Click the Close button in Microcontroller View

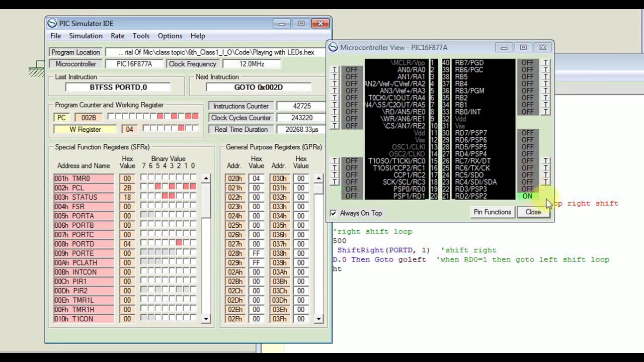coord(533,212)
